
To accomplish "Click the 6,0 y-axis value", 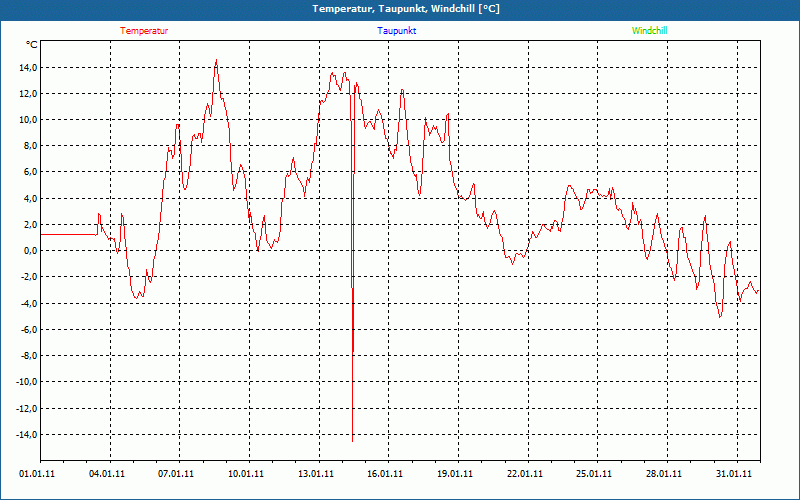I will click(31, 172).
